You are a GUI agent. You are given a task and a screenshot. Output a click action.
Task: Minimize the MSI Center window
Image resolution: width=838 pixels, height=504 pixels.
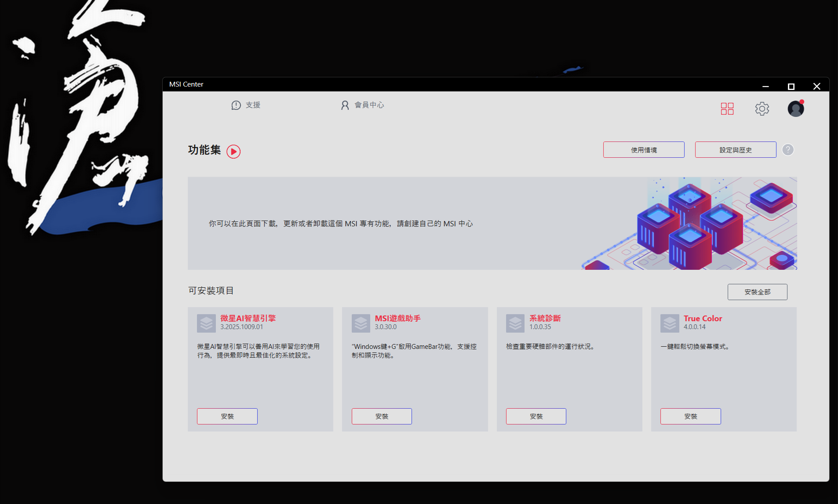(765, 87)
